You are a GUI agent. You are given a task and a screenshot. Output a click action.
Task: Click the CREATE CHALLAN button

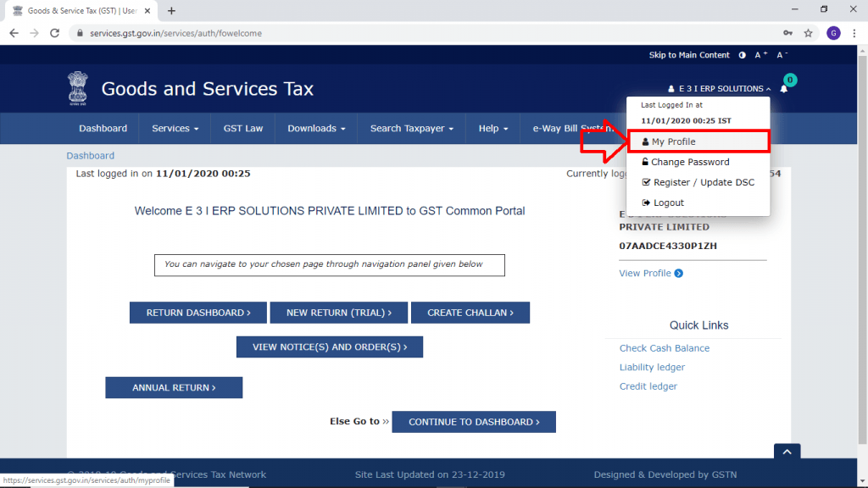(x=470, y=313)
